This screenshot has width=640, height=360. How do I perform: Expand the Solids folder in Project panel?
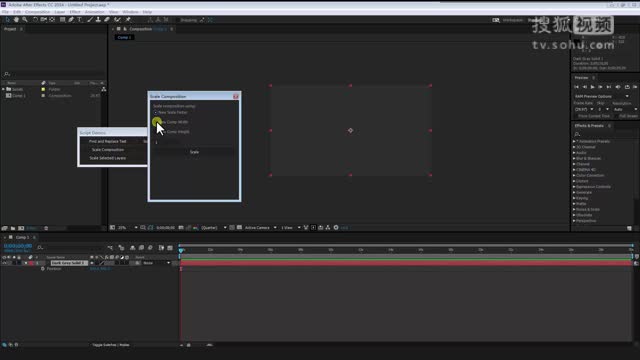pos(3,89)
